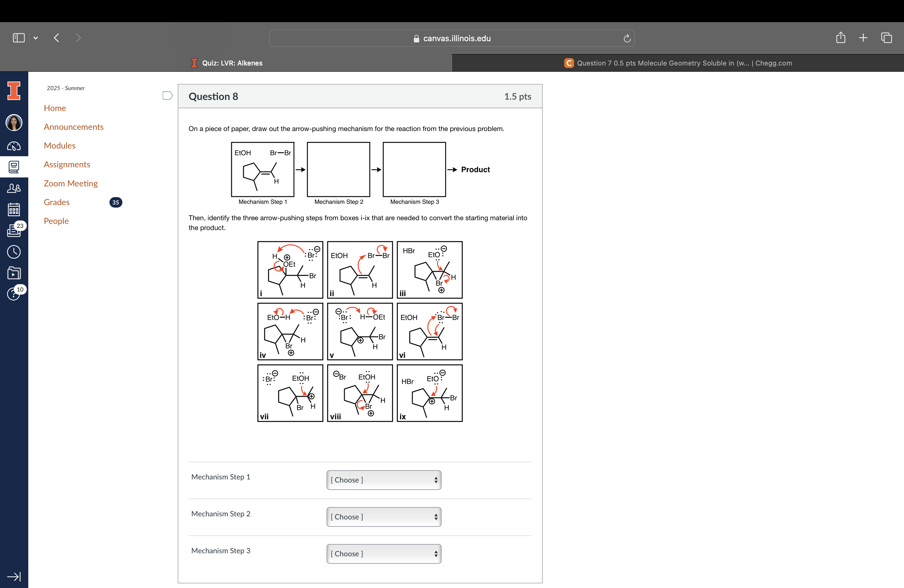Open the Announcements link

tap(73, 127)
